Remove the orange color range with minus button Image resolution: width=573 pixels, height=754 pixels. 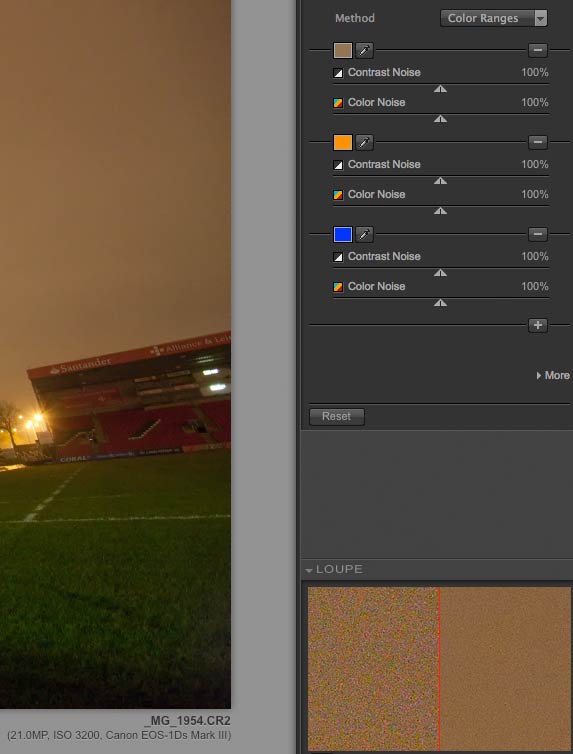coord(538,142)
